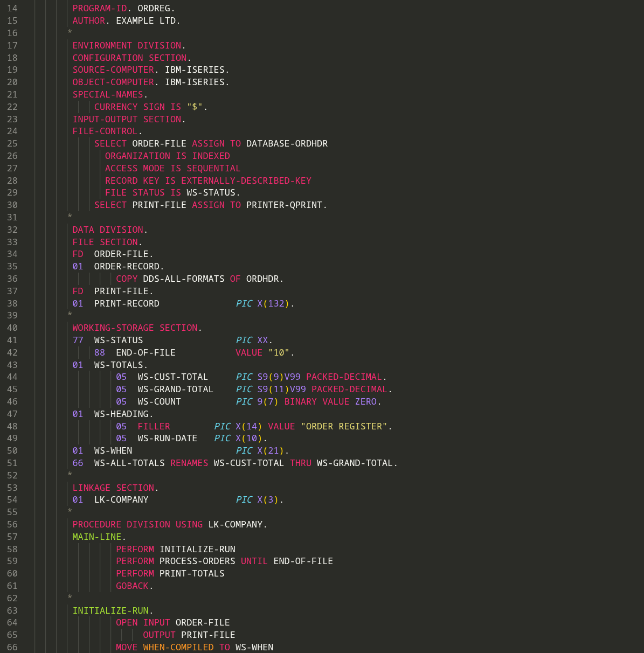Click the SPECIAL-NAMES paragraph
644x653 pixels.
(108, 95)
